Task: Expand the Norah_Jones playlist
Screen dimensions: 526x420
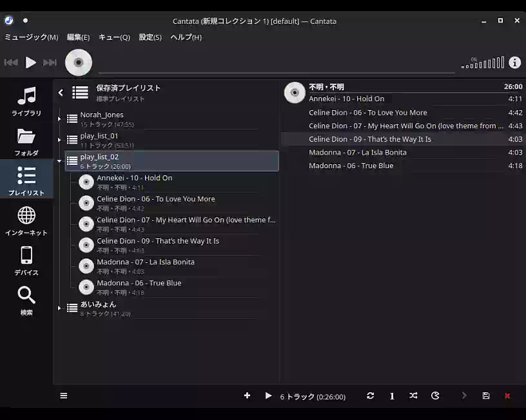Action: click(x=59, y=119)
